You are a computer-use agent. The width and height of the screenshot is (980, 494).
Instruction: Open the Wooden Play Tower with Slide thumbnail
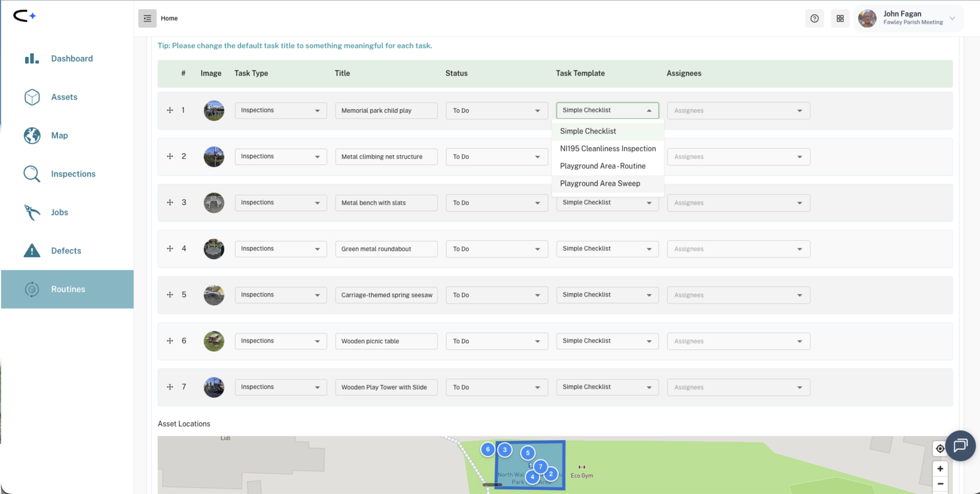[214, 387]
